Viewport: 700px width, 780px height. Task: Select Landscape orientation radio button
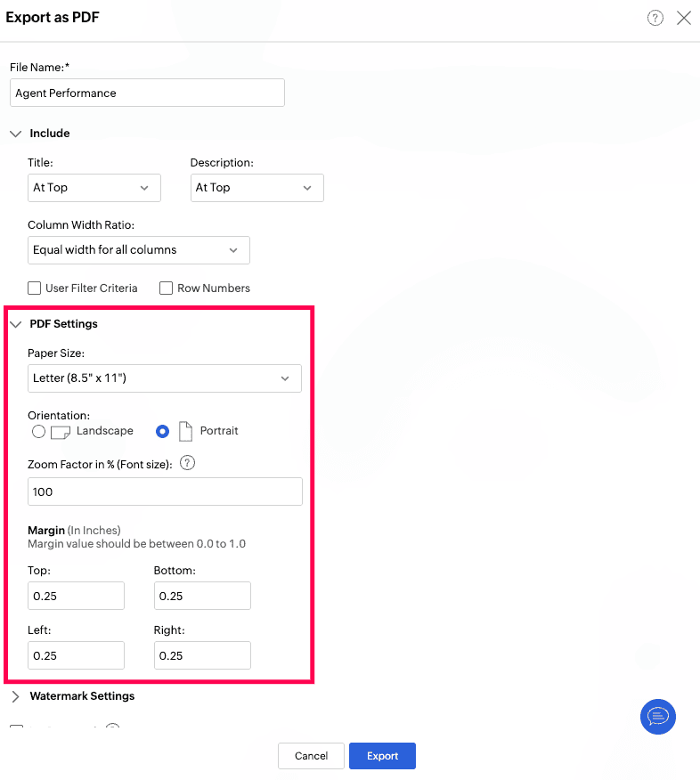click(x=38, y=431)
